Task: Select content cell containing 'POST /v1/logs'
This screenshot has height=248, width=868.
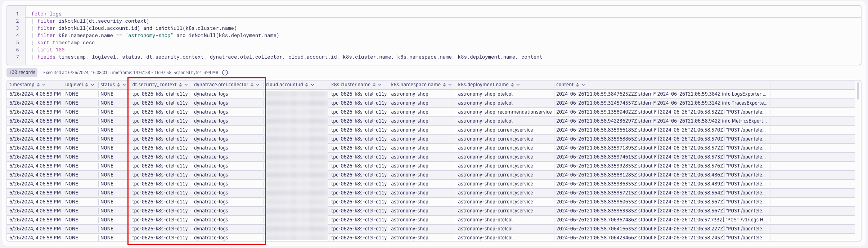Action: coord(661,220)
